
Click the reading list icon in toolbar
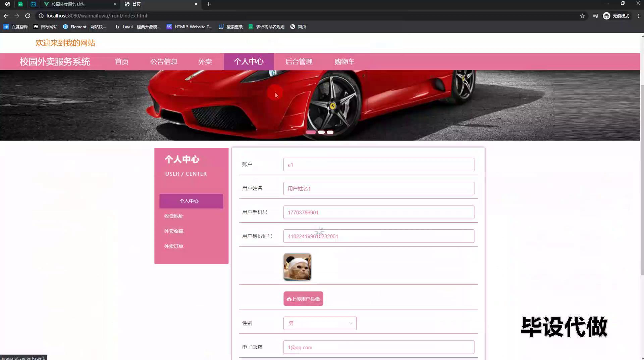point(595,16)
